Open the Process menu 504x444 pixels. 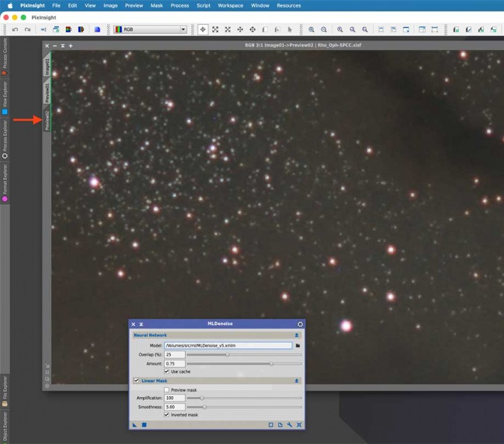click(x=179, y=5)
